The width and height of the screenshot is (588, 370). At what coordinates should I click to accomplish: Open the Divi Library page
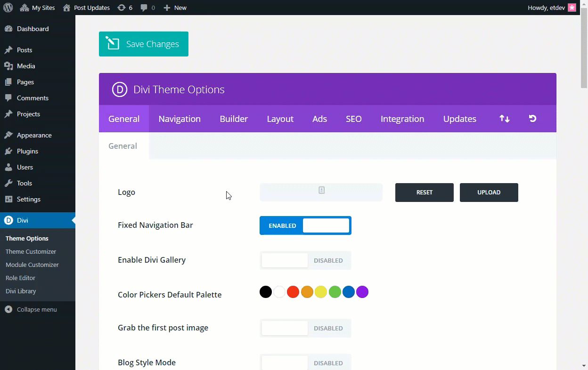pyautogui.click(x=21, y=291)
